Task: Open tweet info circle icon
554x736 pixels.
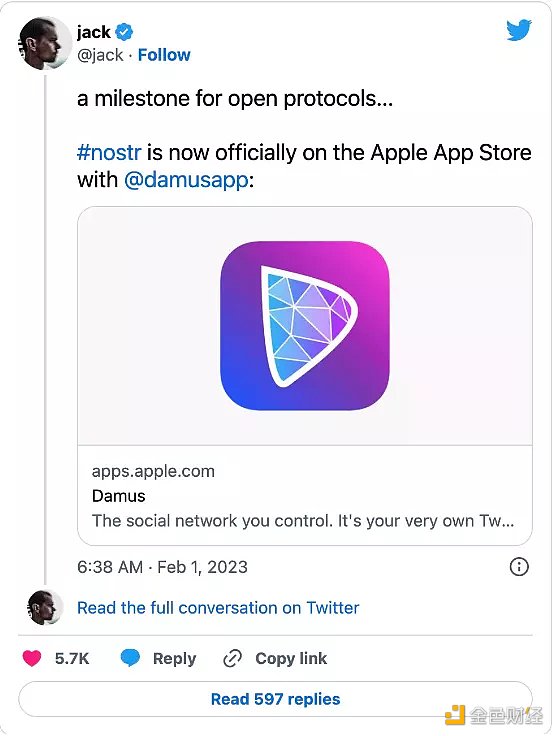Action: (519, 567)
